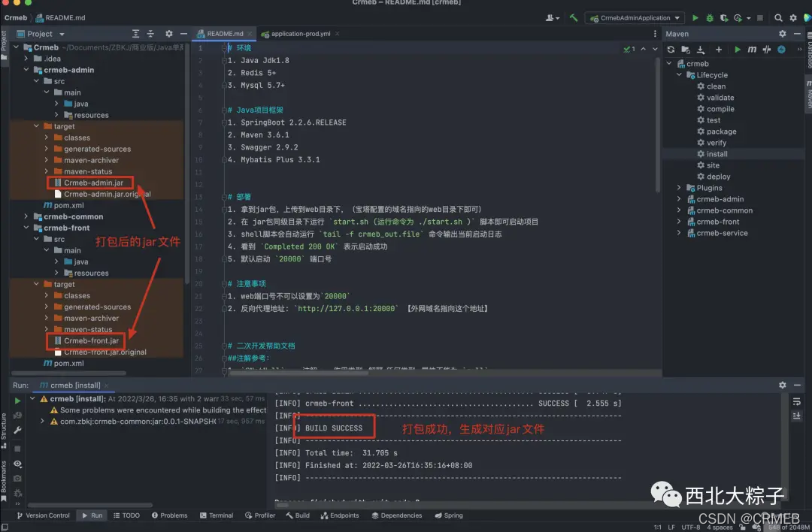Click the Build project hammer icon
Image resolution: width=812 pixels, height=532 pixels.
573,17
